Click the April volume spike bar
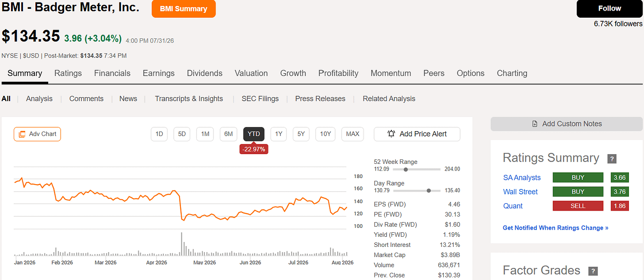Viewport: 644px width, 280px height. 182,243
